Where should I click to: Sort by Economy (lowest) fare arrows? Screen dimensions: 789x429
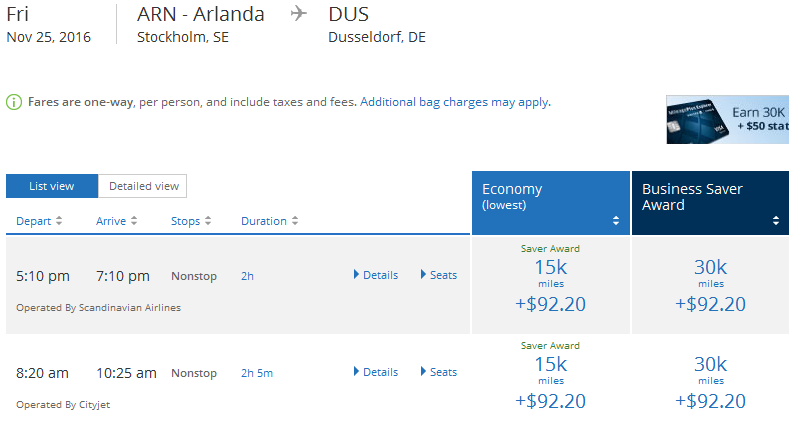pyautogui.click(x=615, y=221)
